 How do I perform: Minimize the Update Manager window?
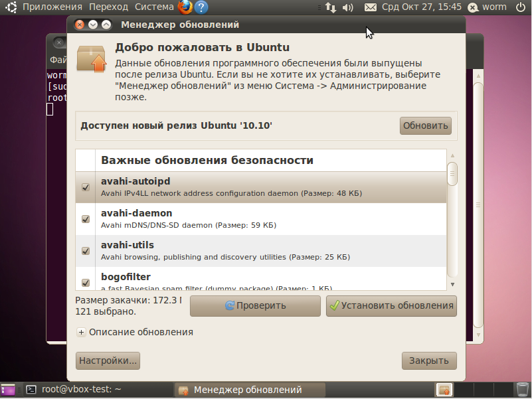[93, 25]
